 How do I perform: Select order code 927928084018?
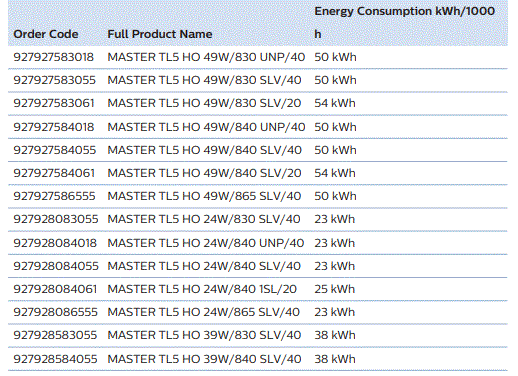[x=55, y=243]
